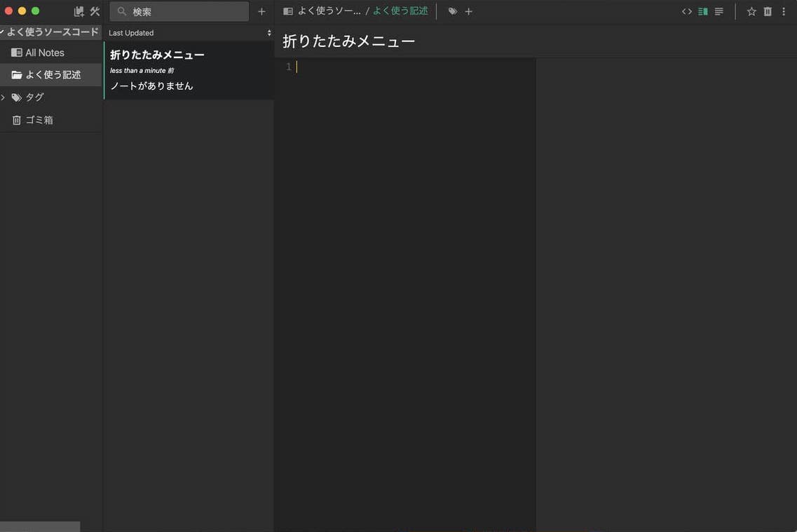Change the Last Updated sort order
This screenshot has height=532, width=797.
(189, 32)
